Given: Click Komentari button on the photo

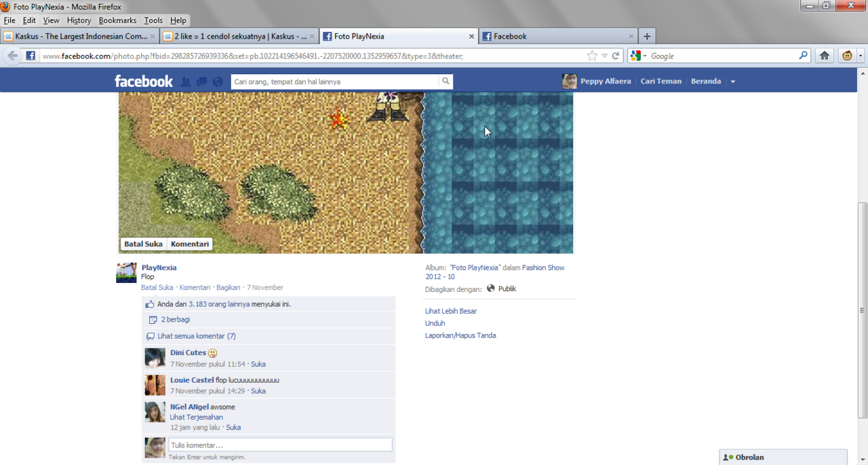Looking at the screenshot, I should [x=189, y=244].
